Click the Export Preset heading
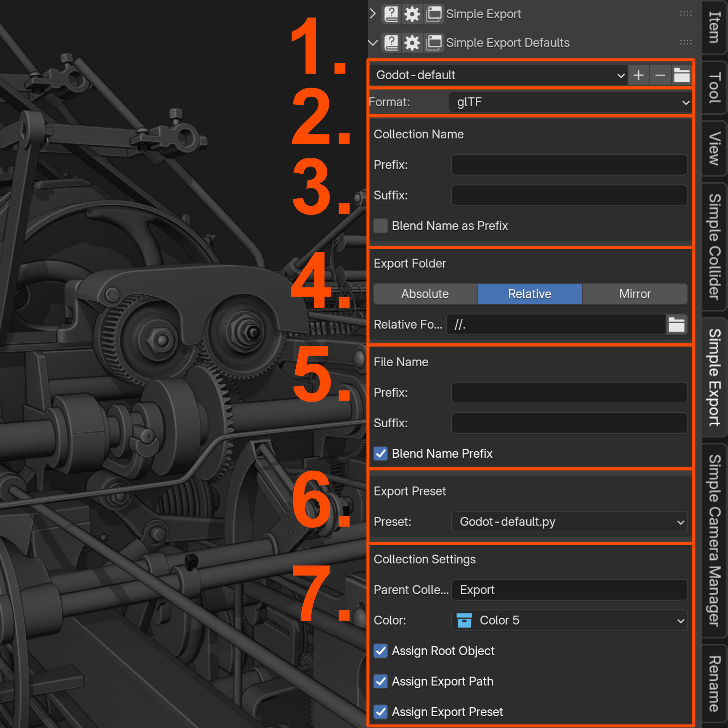 point(410,491)
